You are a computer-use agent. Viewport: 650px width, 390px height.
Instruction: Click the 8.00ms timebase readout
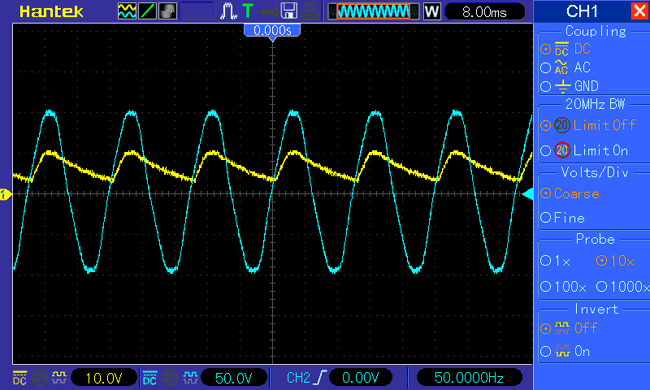485,12
